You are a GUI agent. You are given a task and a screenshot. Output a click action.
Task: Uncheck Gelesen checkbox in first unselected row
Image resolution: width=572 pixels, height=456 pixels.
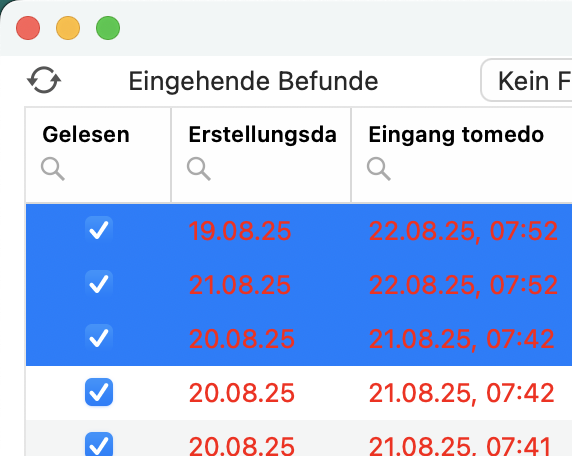[x=99, y=392]
